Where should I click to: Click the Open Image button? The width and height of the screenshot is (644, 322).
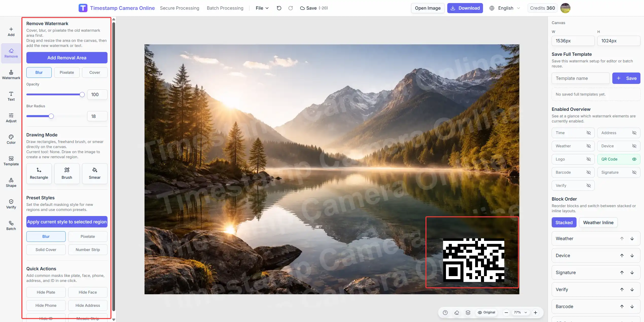click(x=428, y=8)
